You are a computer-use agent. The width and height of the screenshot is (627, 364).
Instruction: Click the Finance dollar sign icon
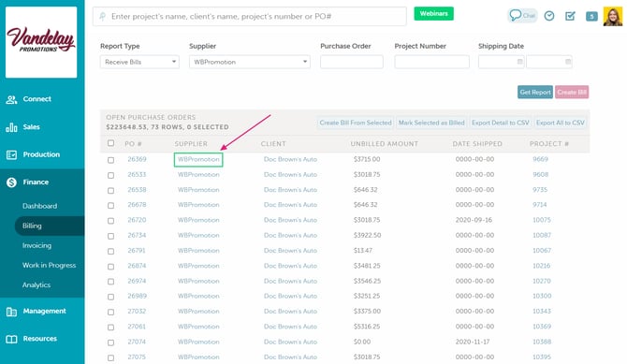pos(11,182)
